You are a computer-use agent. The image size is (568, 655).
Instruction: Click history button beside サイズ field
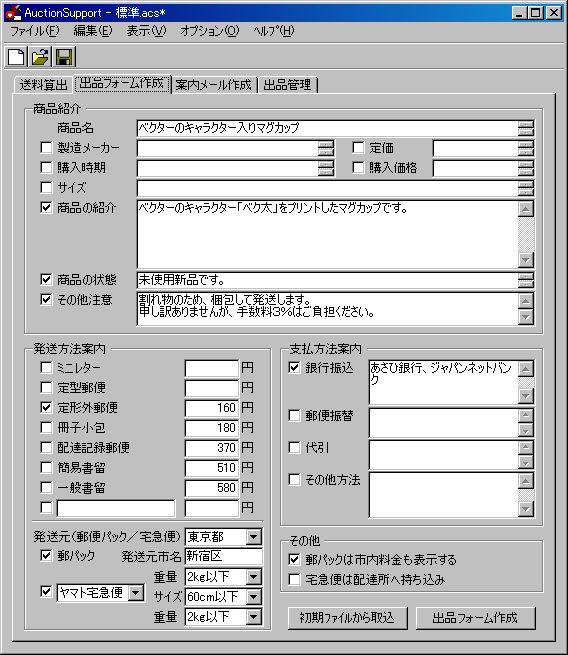click(x=526, y=188)
